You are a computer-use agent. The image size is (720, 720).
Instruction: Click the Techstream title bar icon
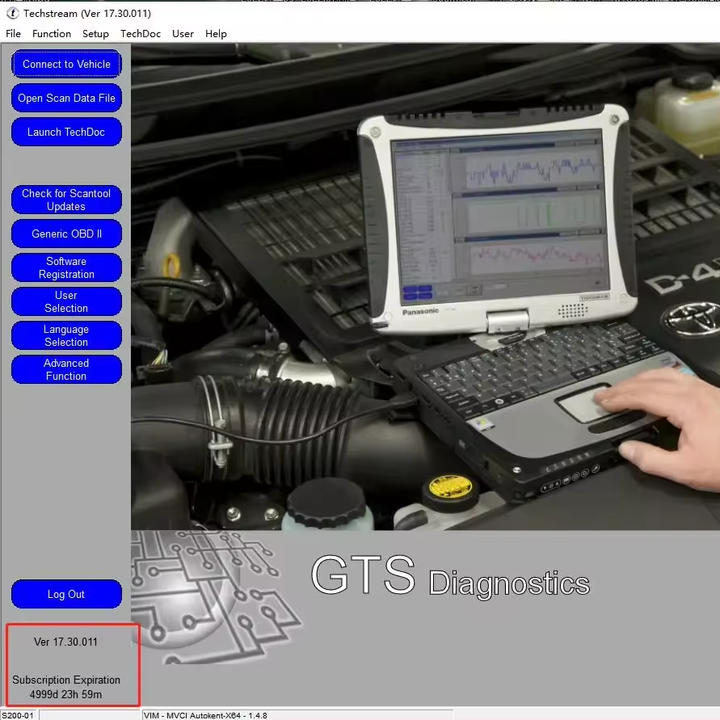click(12, 13)
